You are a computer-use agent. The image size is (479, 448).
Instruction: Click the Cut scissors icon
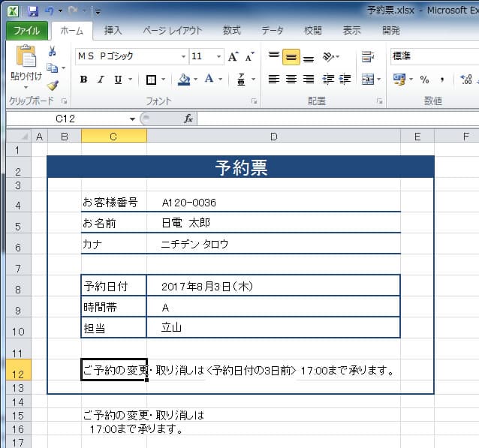pyautogui.click(x=53, y=51)
